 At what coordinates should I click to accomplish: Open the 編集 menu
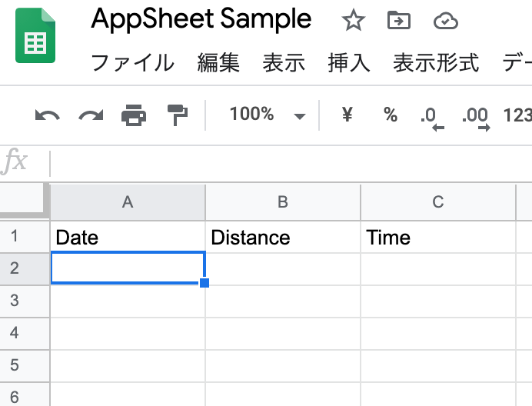tap(218, 63)
